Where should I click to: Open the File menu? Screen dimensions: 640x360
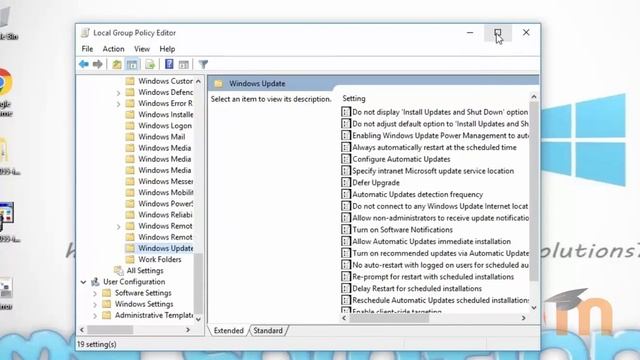pos(87,49)
